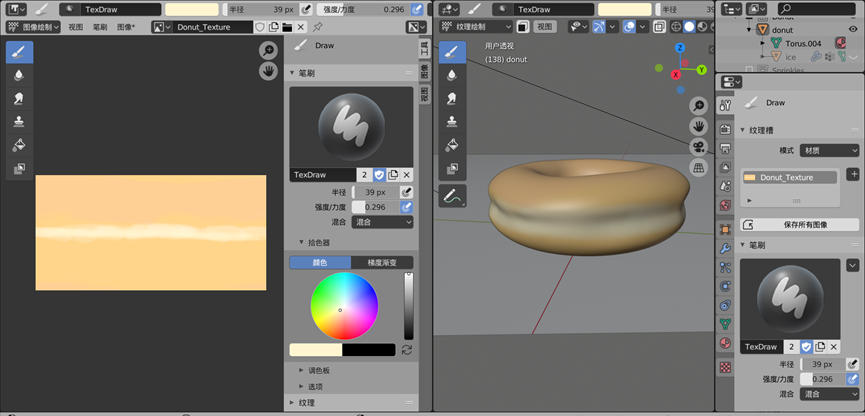
Task: Open the Tool properties tab with the wrench icon
Action: point(725,105)
